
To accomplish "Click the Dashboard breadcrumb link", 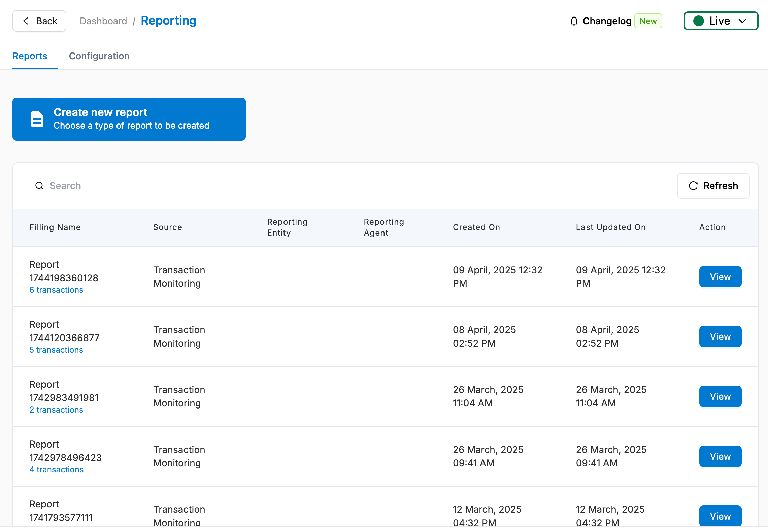I will (x=103, y=21).
